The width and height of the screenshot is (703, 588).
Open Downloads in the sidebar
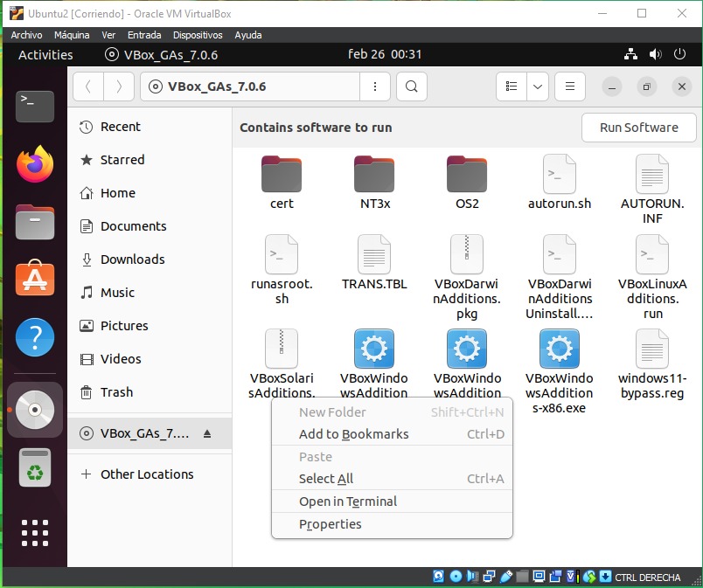click(x=132, y=259)
